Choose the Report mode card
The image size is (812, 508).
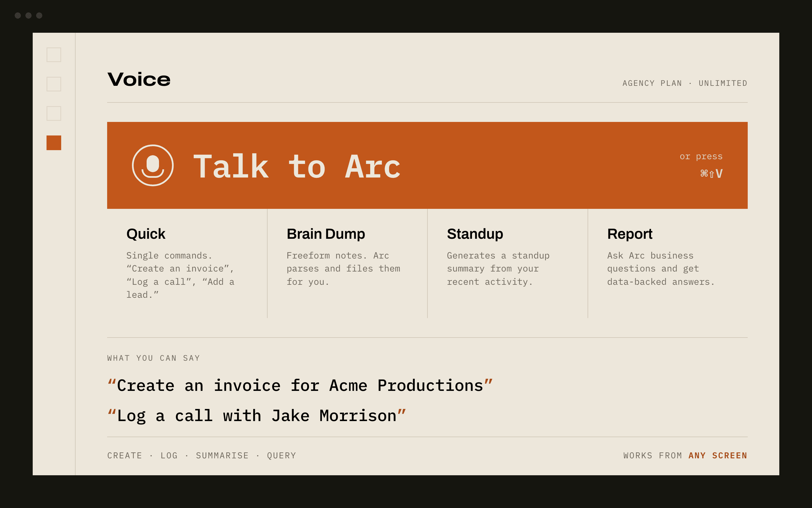tap(668, 263)
